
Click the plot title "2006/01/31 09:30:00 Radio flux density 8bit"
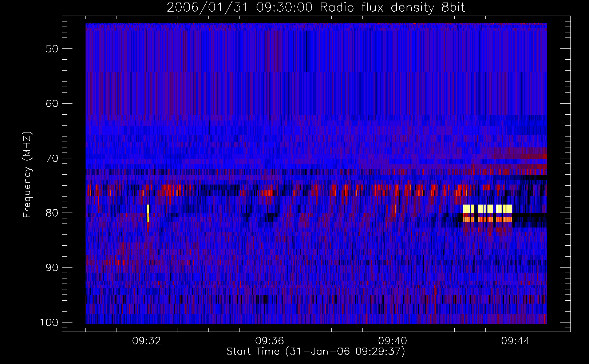pos(316,8)
